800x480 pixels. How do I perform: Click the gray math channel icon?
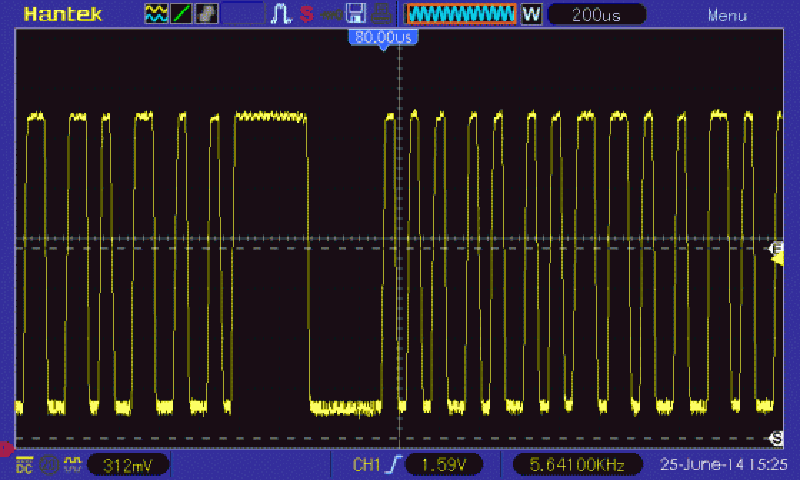tap(207, 14)
